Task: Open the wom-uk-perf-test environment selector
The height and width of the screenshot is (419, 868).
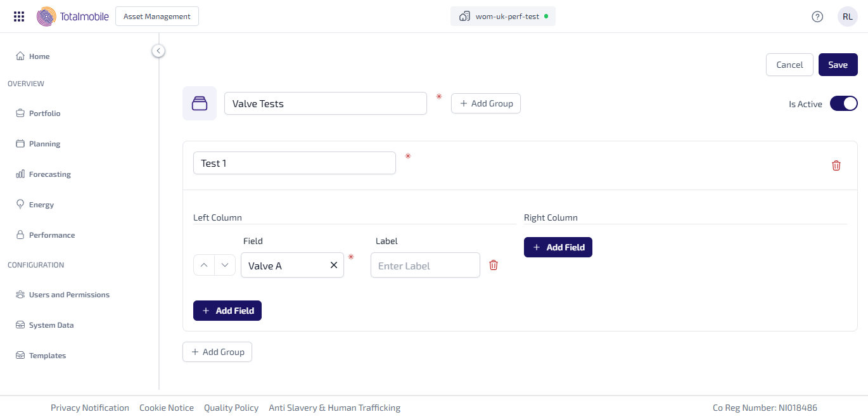Action: coord(503,16)
